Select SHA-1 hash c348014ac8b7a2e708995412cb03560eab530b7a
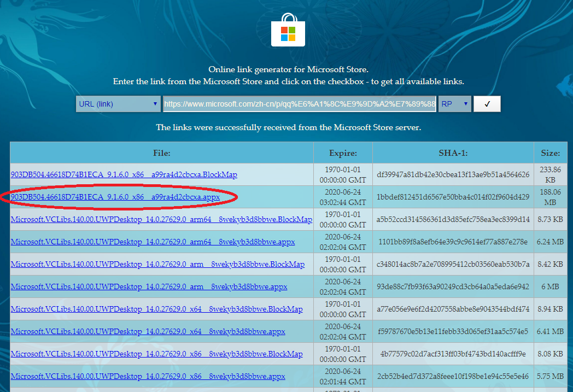This screenshot has height=392, width=573. pyautogui.click(x=453, y=264)
